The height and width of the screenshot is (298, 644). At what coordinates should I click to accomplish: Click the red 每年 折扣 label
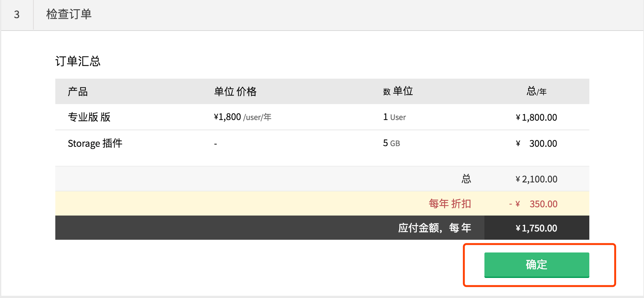pyautogui.click(x=450, y=204)
